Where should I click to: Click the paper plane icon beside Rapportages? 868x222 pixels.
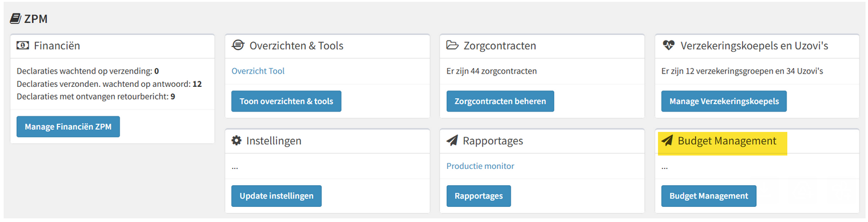(452, 141)
